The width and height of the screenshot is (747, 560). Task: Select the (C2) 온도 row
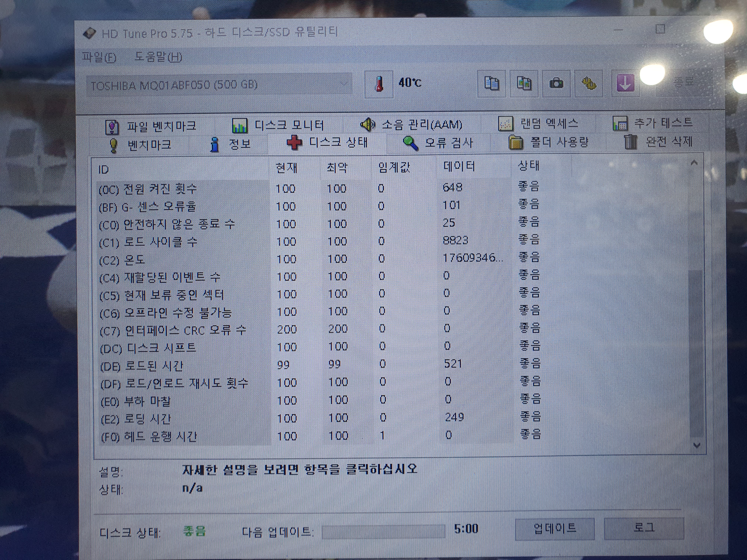coord(319,259)
